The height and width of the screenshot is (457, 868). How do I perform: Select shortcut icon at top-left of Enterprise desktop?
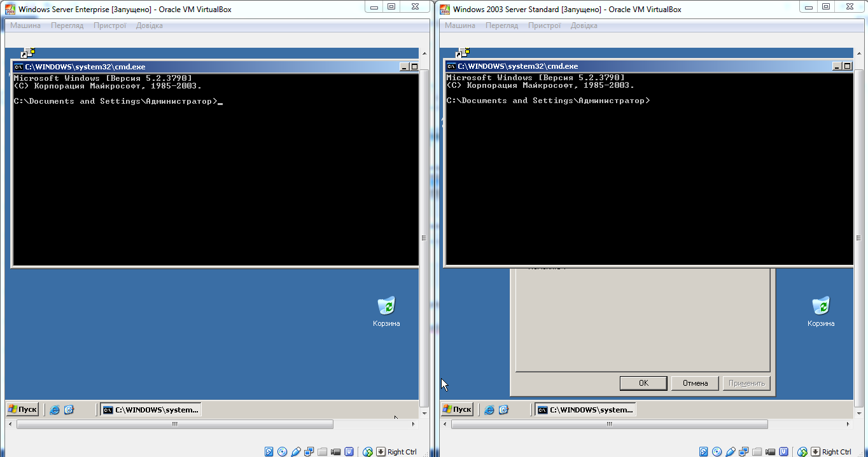click(x=28, y=53)
